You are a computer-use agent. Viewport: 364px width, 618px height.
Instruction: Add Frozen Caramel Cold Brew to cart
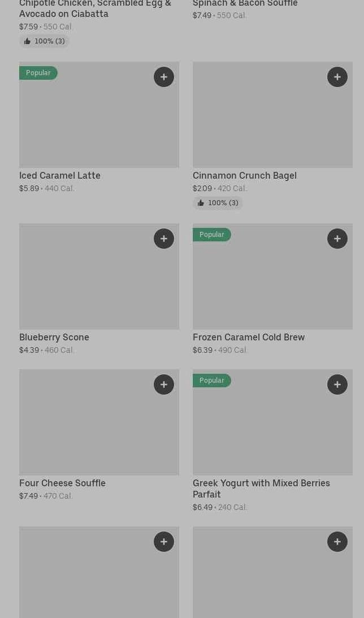[337, 239]
